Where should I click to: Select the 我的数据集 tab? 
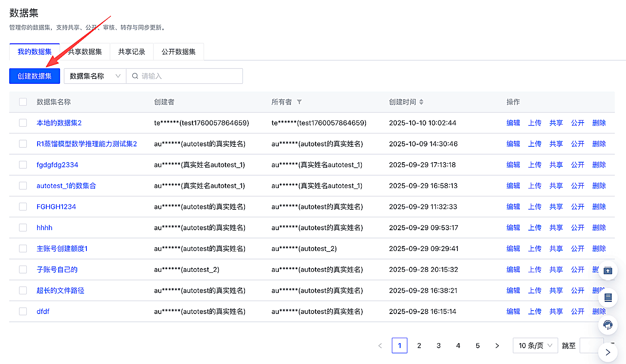click(x=35, y=52)
